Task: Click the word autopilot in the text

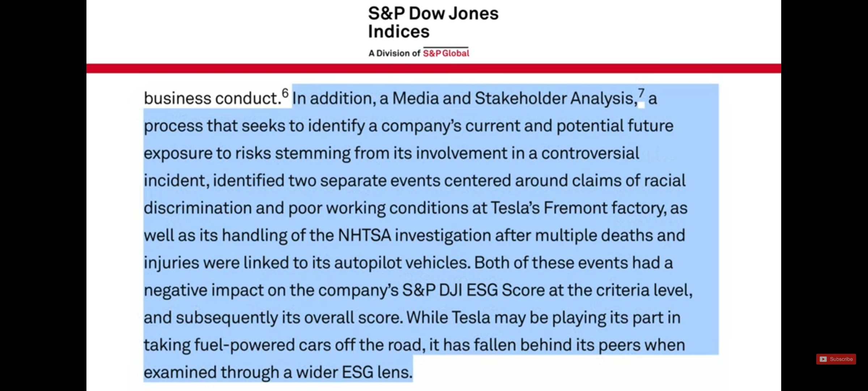Action: point(363,263)
